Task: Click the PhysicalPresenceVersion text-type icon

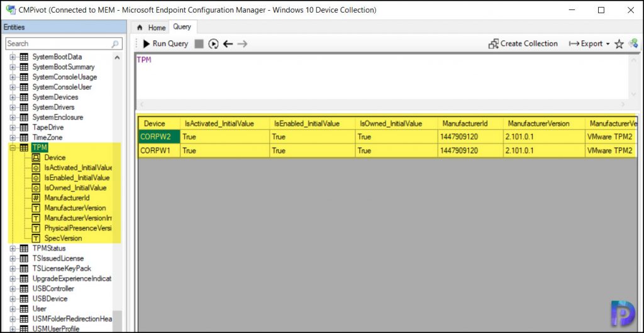Action: [x=36, y=228]
